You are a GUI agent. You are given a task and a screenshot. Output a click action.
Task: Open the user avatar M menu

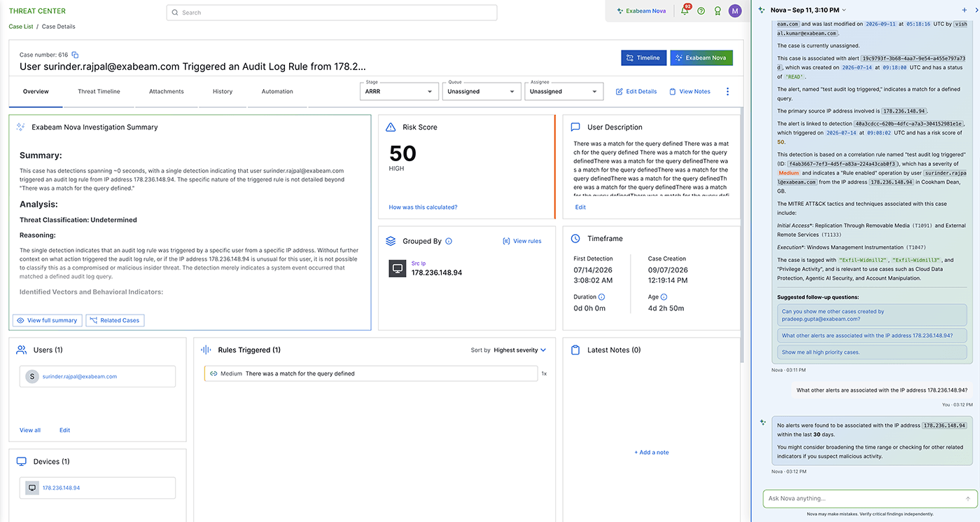(734, 11)
